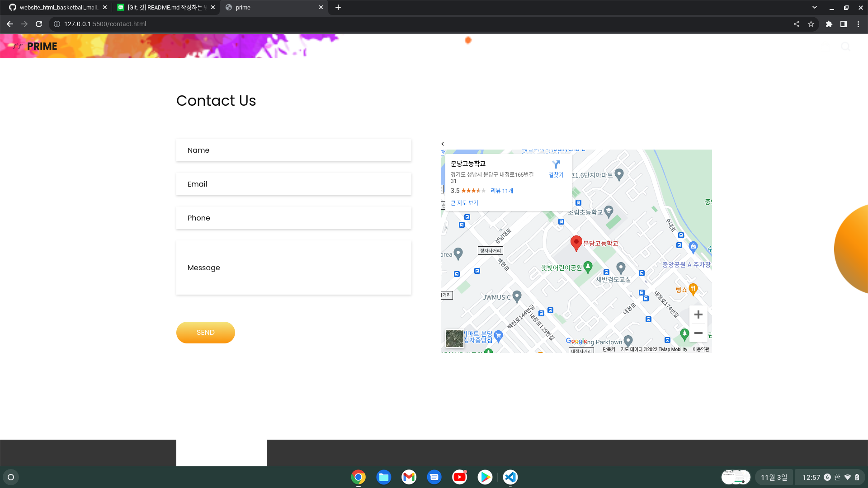Toggle the satellite view thumbnail on the map

pyautogui.click(x=454, y=338)
